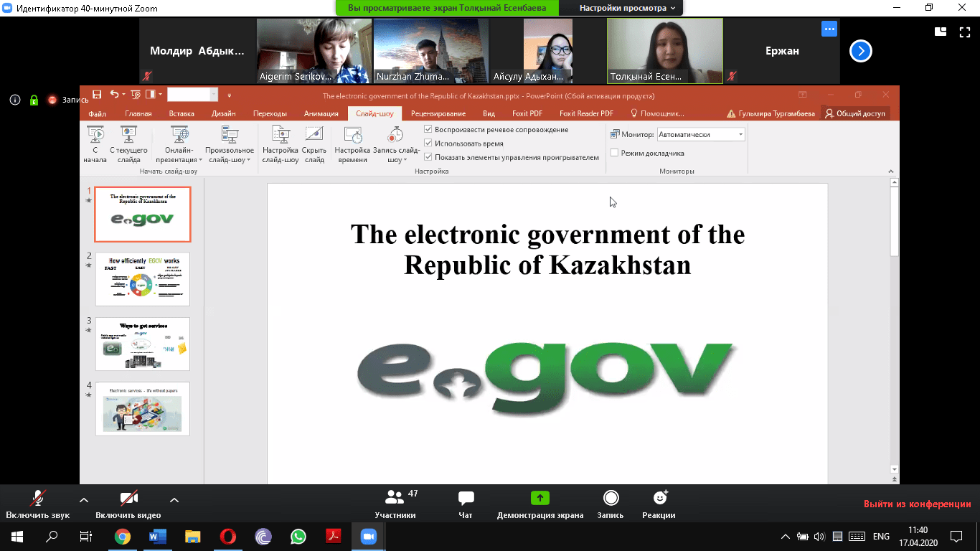This screenshot has height=551, width=980.
Task: Switch to Анимация tab
Action: 321,113
